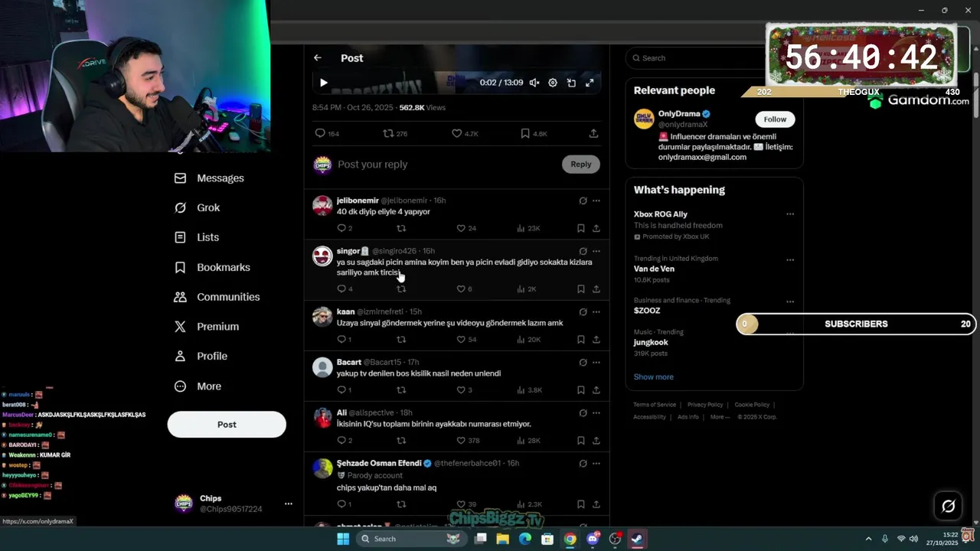This screenshot has width=980, height=551.
Task: Open File Explorer from the taskbar
Action: pos(503,539)
